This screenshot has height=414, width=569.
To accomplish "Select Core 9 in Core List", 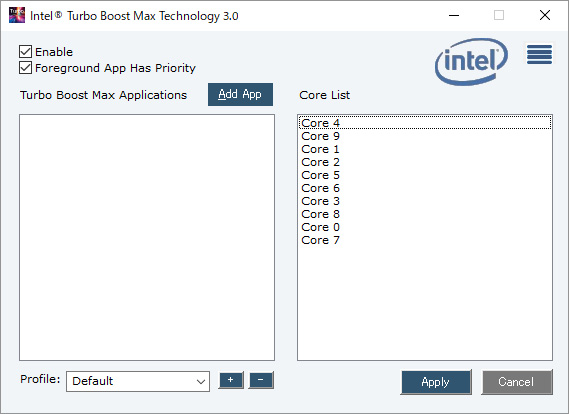I will point(425,136).
